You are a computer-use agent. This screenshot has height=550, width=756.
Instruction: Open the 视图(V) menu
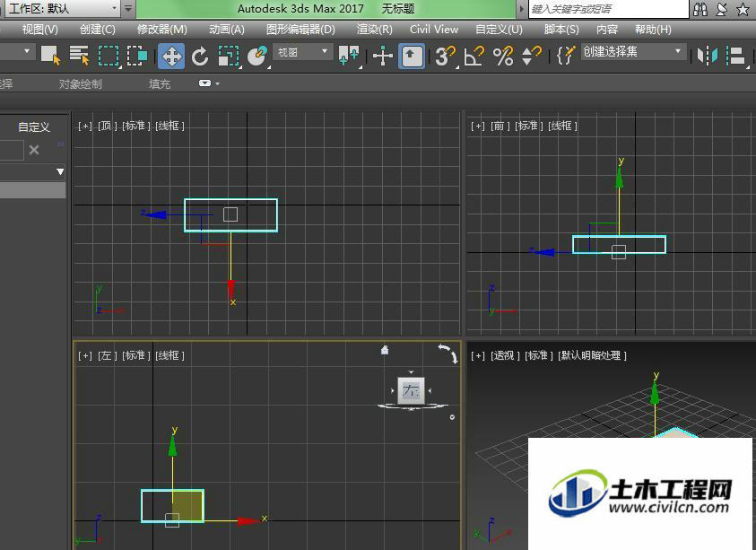40,30
